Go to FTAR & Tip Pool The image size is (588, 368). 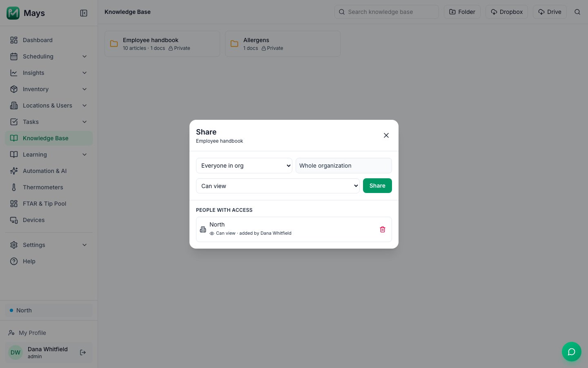tap(49, 204)
